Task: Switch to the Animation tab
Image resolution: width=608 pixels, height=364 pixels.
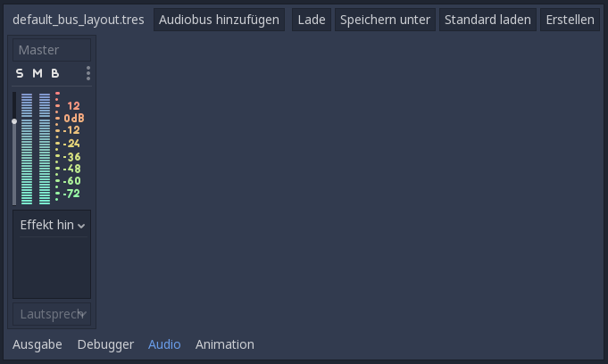Action: [225, 344]
